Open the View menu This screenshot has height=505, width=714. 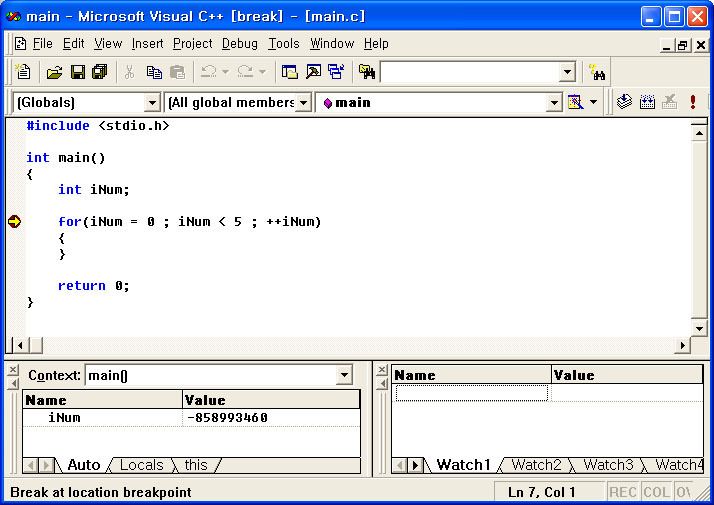coord(108,44)
